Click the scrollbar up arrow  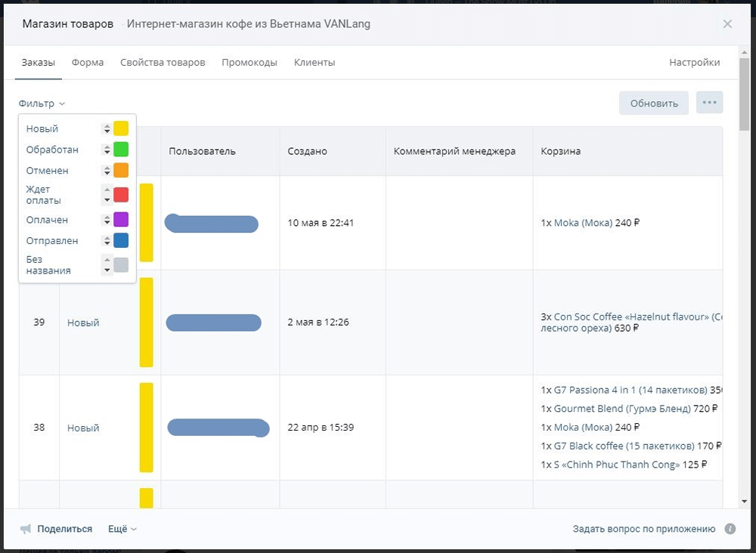pos(744,51)
